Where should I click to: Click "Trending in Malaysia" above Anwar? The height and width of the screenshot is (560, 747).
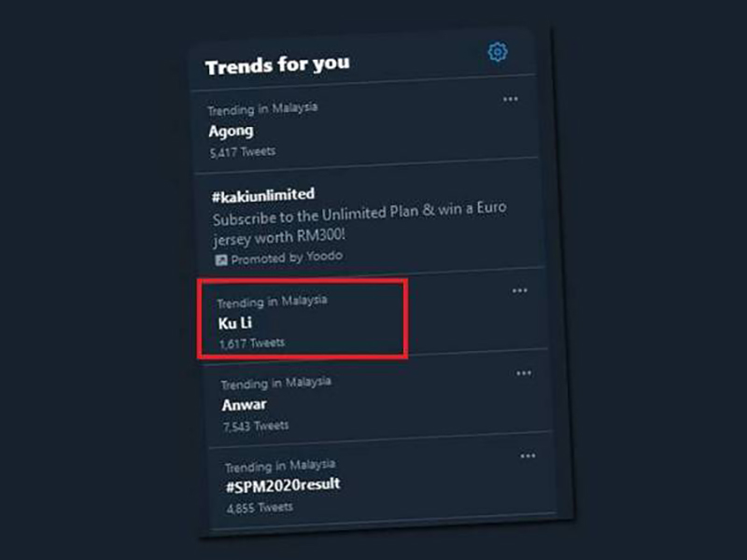click(x=275, y=383)
